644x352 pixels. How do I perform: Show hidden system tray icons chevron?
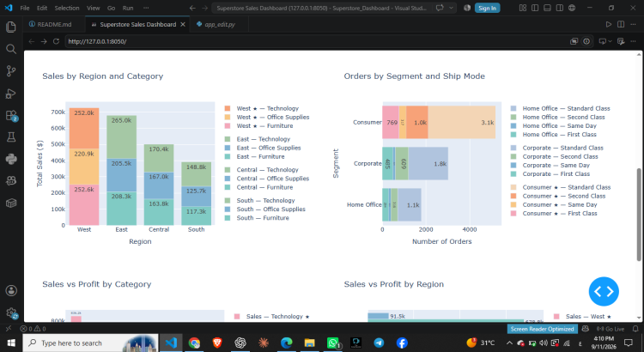click(509, 343)
